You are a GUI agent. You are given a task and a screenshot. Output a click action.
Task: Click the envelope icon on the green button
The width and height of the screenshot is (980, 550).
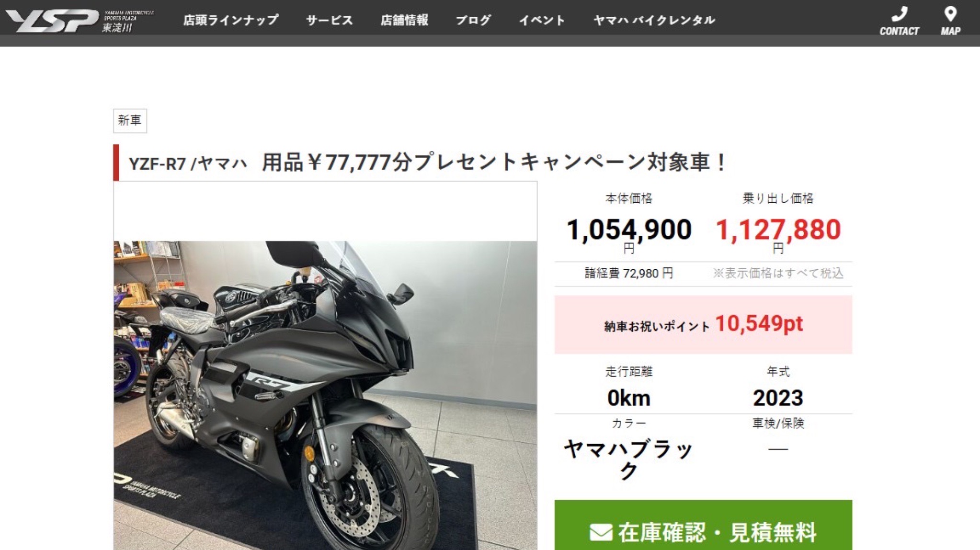[x=601, y=532]
